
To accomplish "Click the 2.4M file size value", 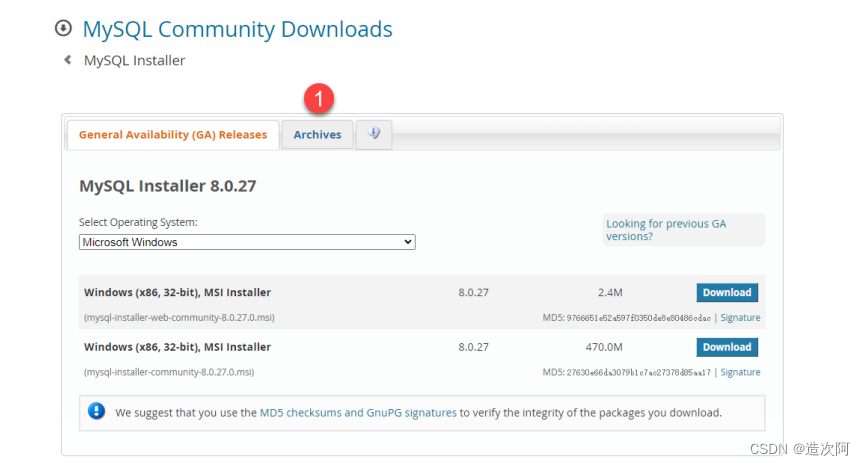I will click(x=610, y=292).
